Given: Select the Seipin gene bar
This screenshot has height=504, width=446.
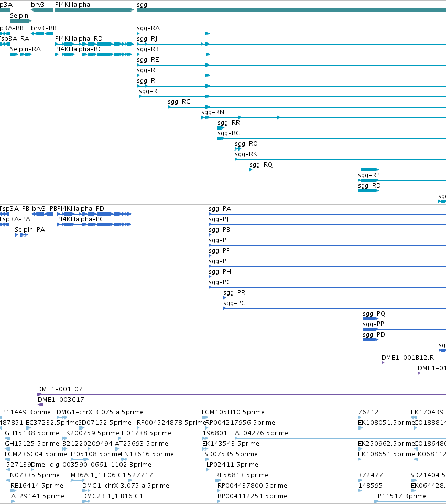Looking at the screenshot, I should tap(21, 21).
